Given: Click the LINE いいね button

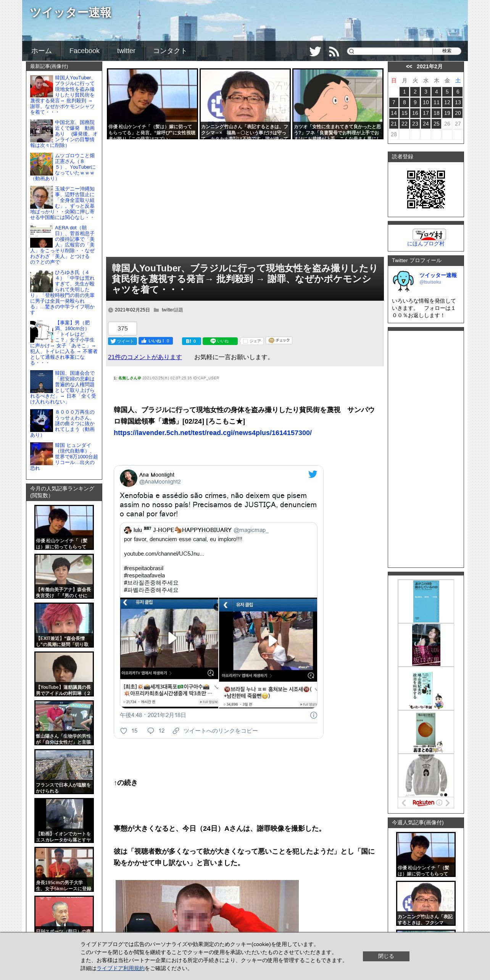Looking at the screenshot, I should (220, 341).
